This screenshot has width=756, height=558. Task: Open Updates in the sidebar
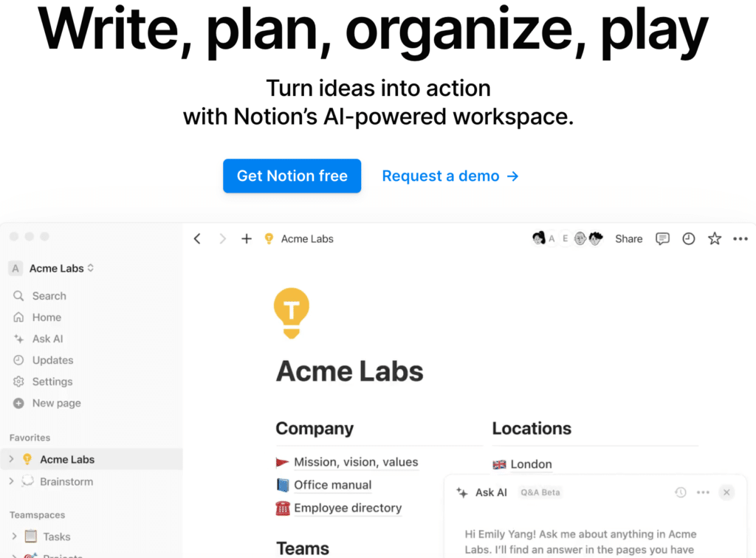click(52, 360)
